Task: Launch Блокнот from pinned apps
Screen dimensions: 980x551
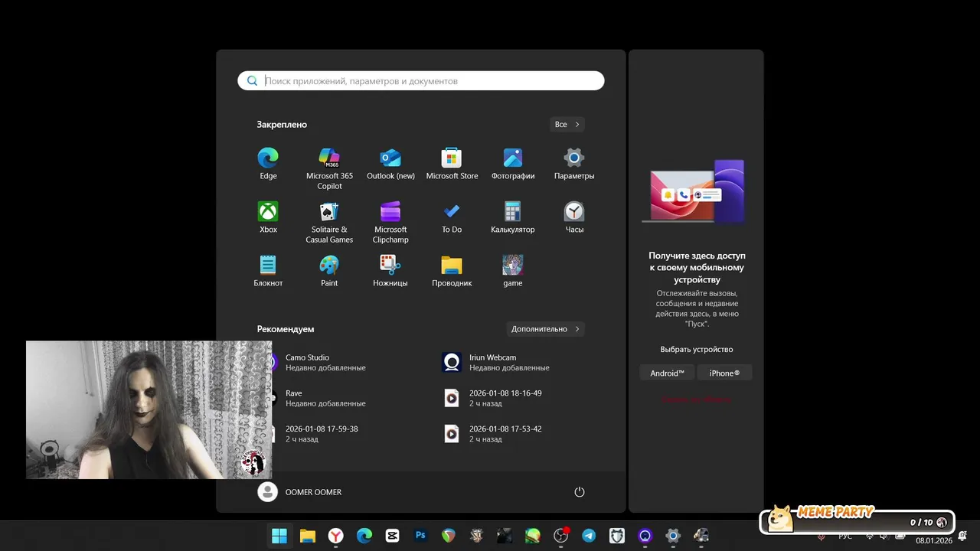Action: (268, 272)
